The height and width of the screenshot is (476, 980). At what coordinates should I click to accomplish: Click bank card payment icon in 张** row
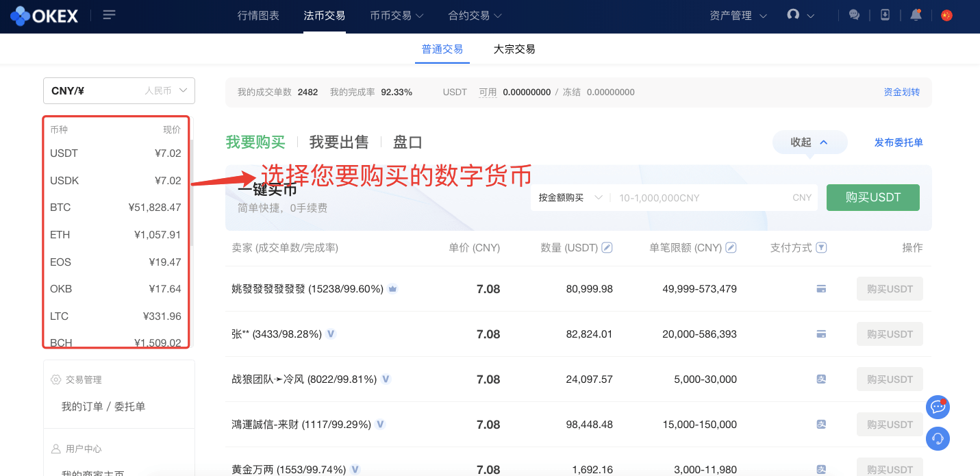tap(821, 334)
